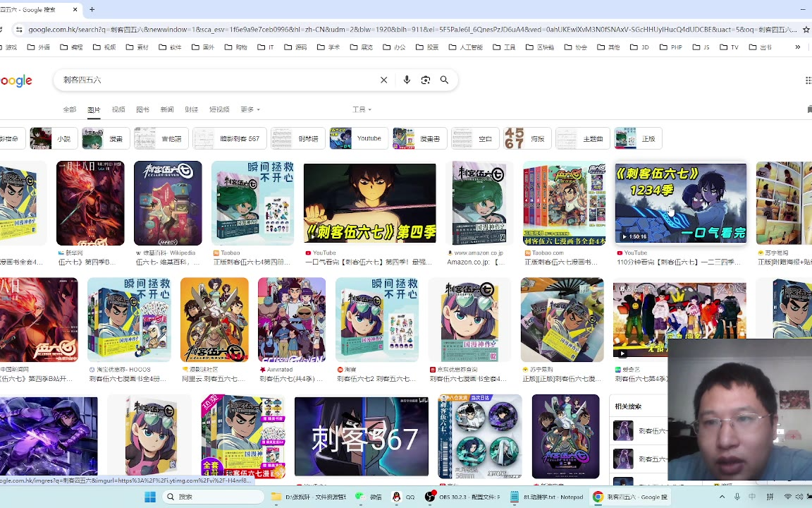Filter images by the 海报 chip

pos(527,138)
